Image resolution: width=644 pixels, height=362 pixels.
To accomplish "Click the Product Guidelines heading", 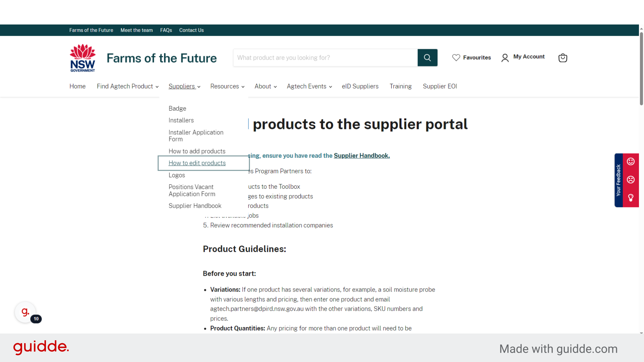I will point(245,249).
